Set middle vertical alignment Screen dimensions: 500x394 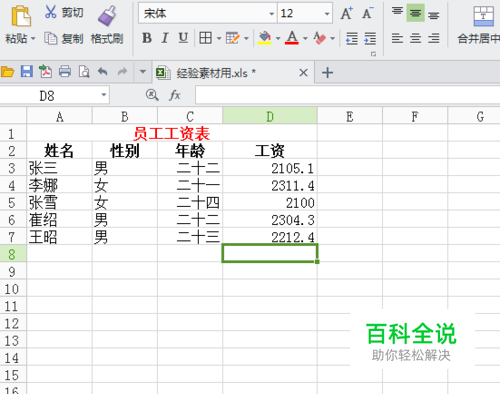point(415,13)
